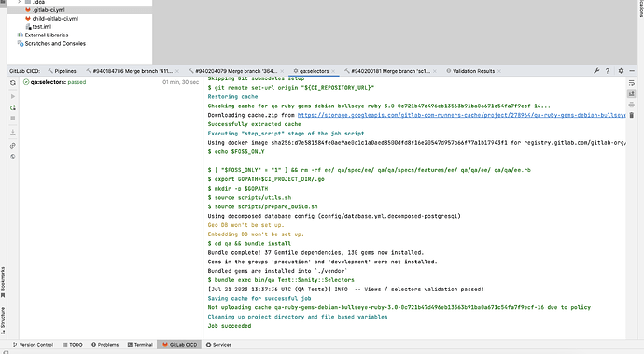Click the print log icon
The height and width of the screenshot is (354, 644).
[x=632, y=105]
